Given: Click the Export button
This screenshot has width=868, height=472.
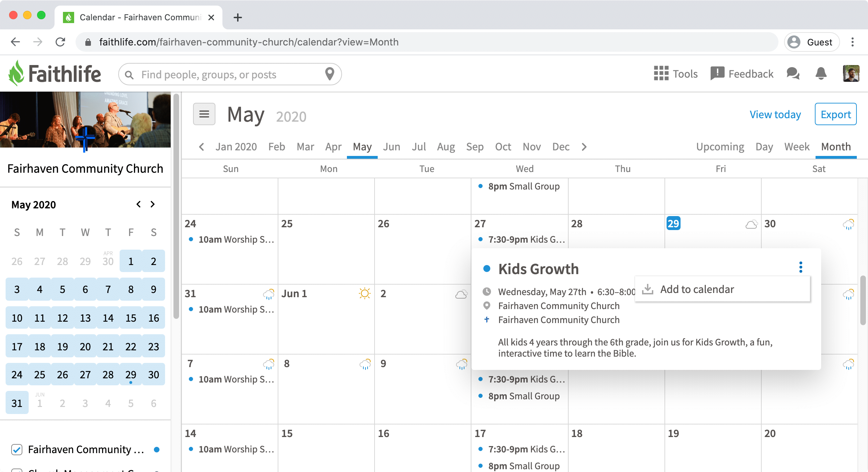Looking at the screenshot, I should (x=835, y=114).
